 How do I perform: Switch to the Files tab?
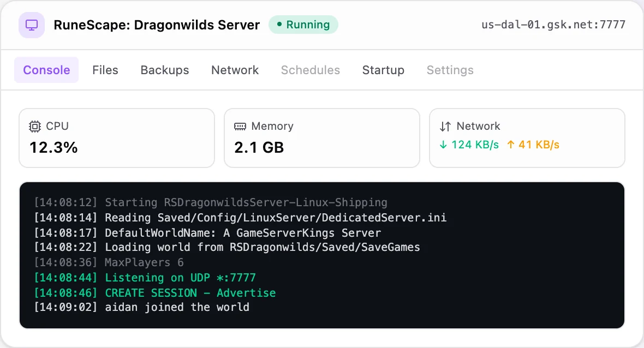tap(105, 70)
